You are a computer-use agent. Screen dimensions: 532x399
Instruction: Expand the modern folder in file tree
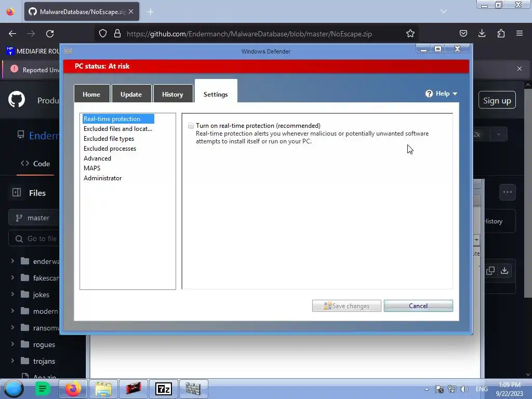[12, 311]
